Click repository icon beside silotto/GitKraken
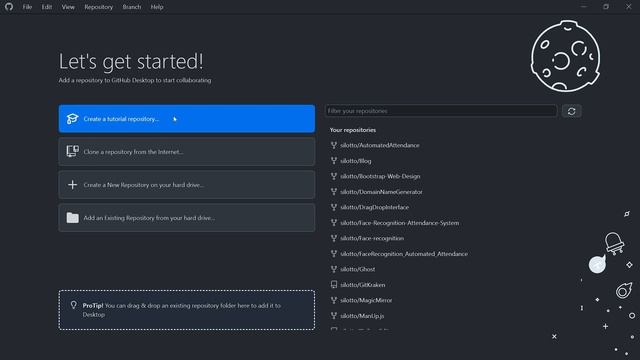Screen dimensions: 640x360 coord(333,284)
